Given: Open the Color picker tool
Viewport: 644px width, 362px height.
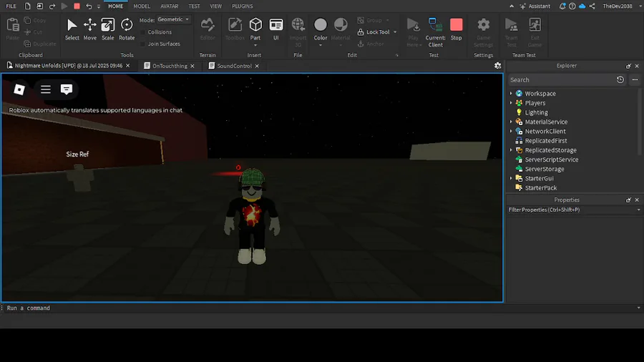Looking at the screenshot, I should pos(321,27).
